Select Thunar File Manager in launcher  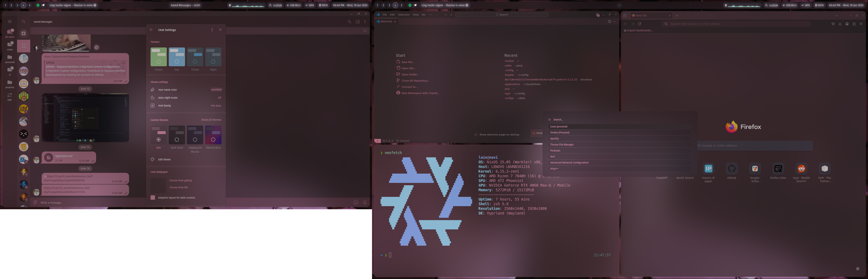point(619,145)
